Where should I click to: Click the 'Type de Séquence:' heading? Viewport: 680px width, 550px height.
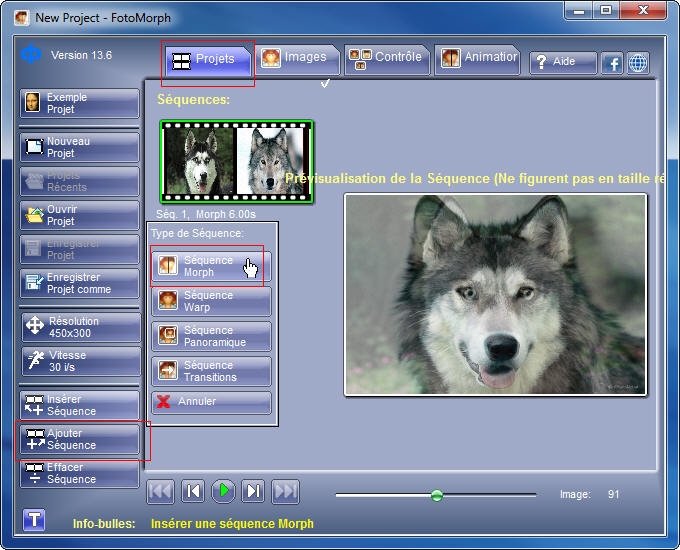[197, 233]
